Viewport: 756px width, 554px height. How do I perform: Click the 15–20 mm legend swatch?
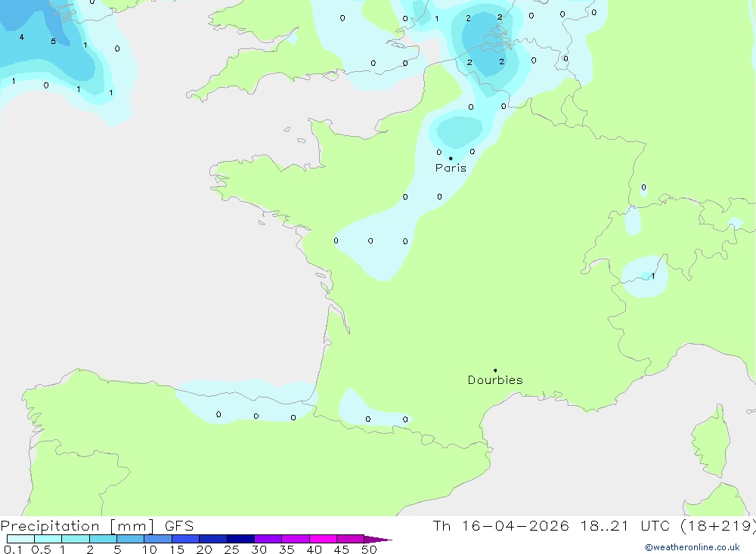point(185,539)
